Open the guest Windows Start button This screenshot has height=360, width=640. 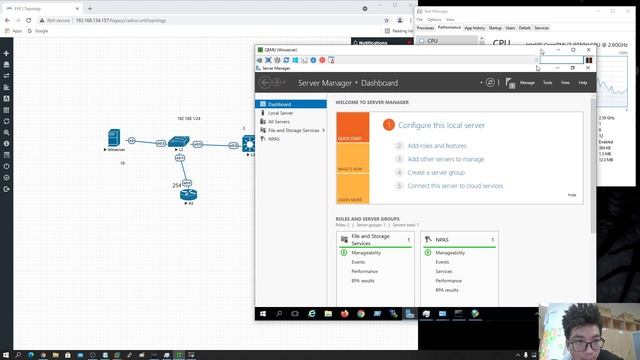pyautogui.click(x=263, y=313)
